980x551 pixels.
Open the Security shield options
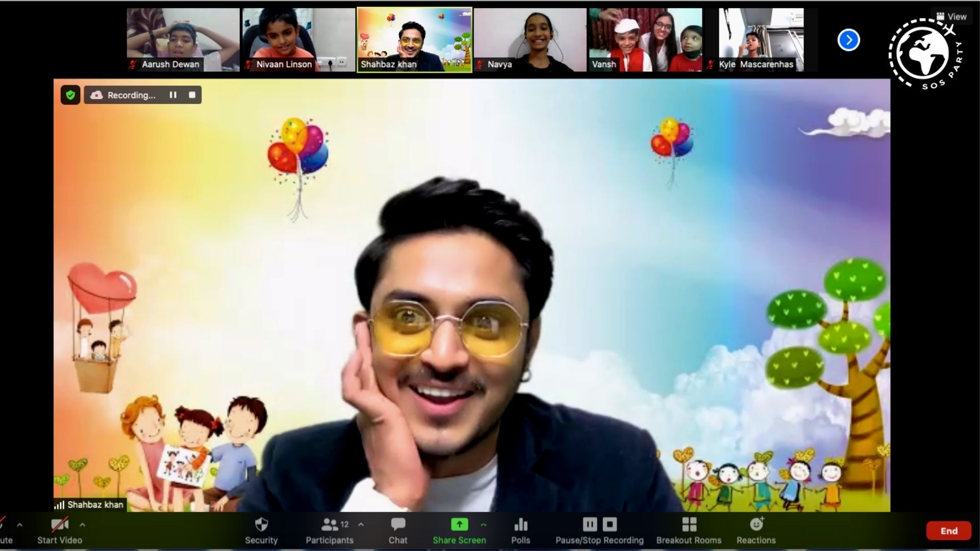tap(261, 531)
